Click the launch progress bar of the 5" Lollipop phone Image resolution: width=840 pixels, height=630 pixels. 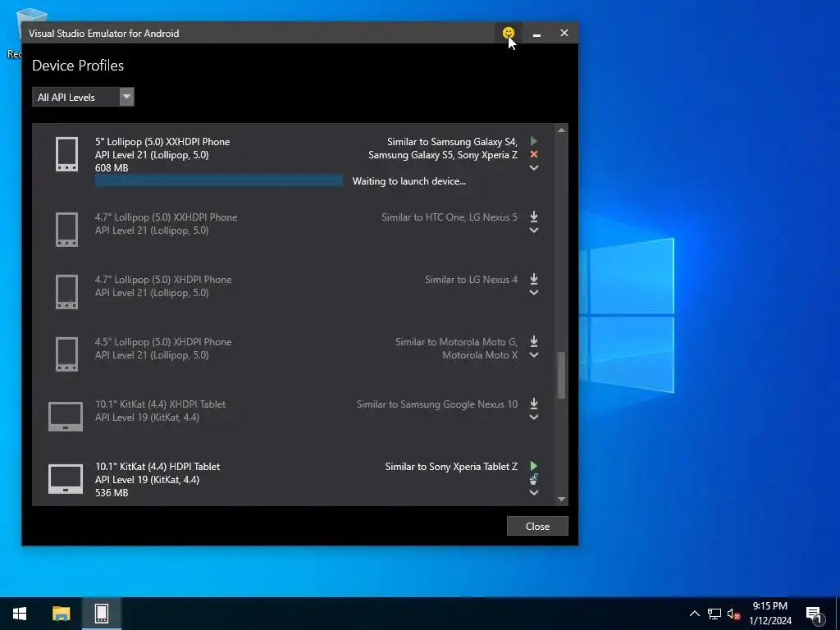[219, 180]
